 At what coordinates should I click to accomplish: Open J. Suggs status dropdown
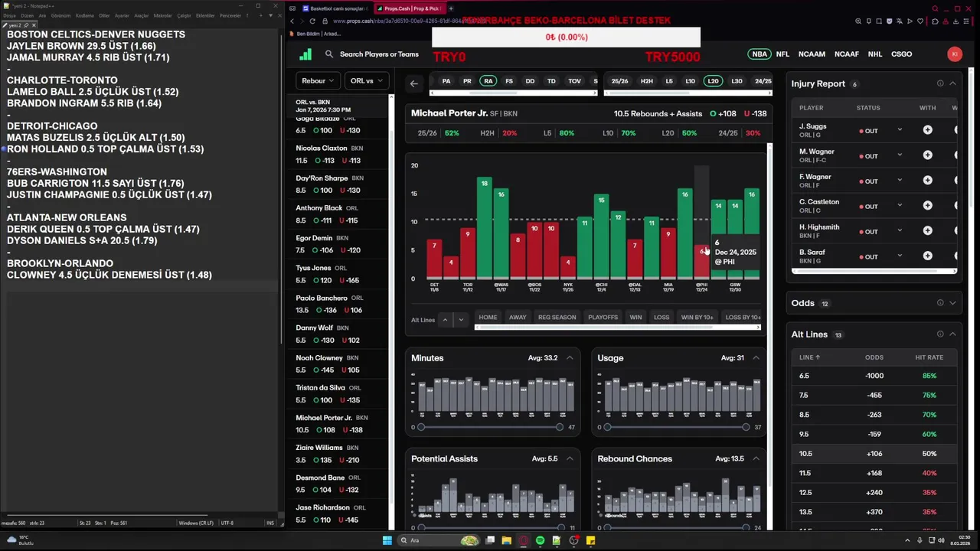tap(900, 130)
